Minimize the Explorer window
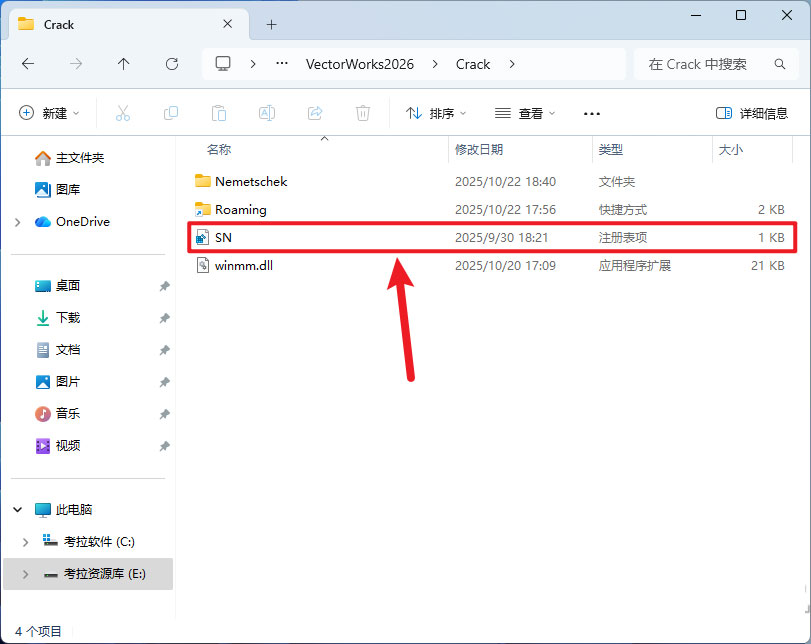The height and width of the screenshot is (644, 811). [x=696, y=16]
